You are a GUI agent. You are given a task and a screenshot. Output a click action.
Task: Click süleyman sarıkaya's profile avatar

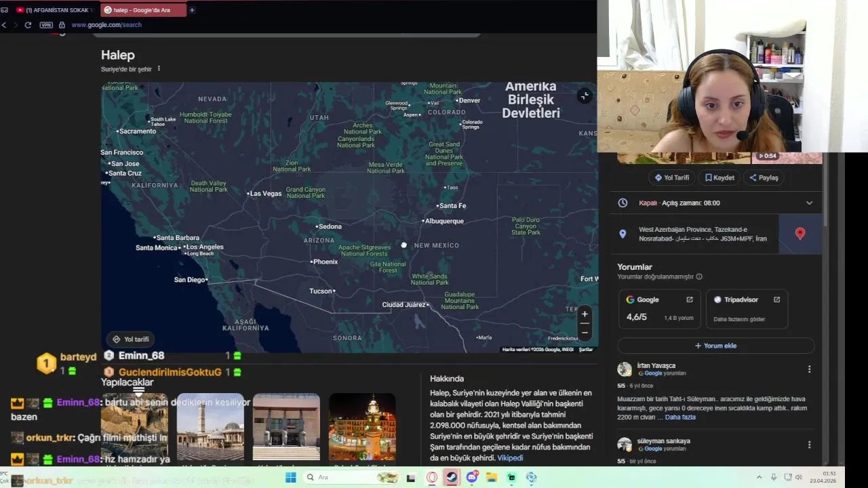[x=625, y=445]
